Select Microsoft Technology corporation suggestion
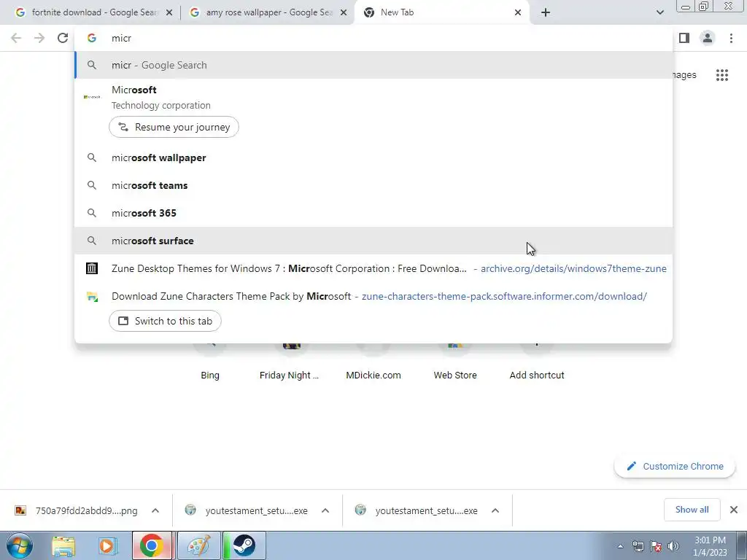 (x=373, y=97)
